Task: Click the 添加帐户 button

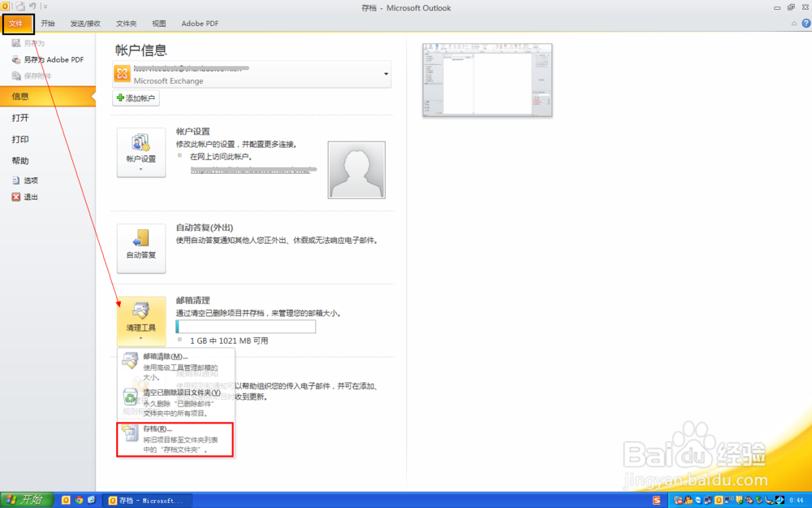Action: coord(136,98)
